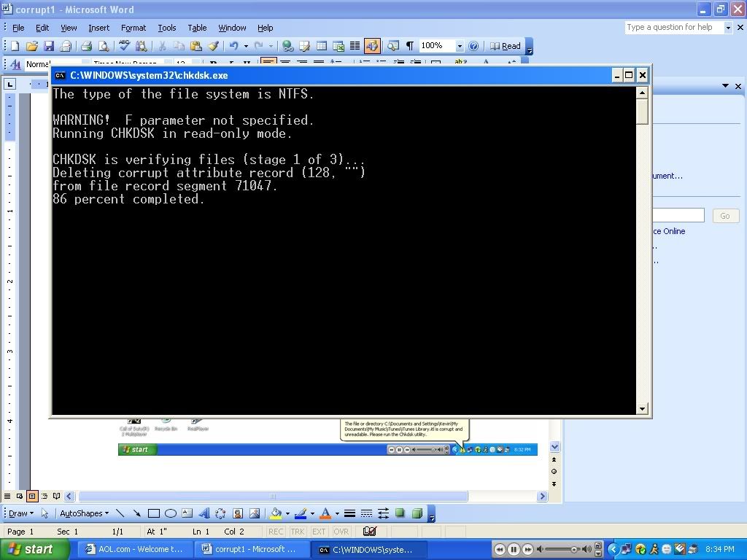Click the Insert Table icon
Screen dimensions: 747x560
[x=321, y=46]
